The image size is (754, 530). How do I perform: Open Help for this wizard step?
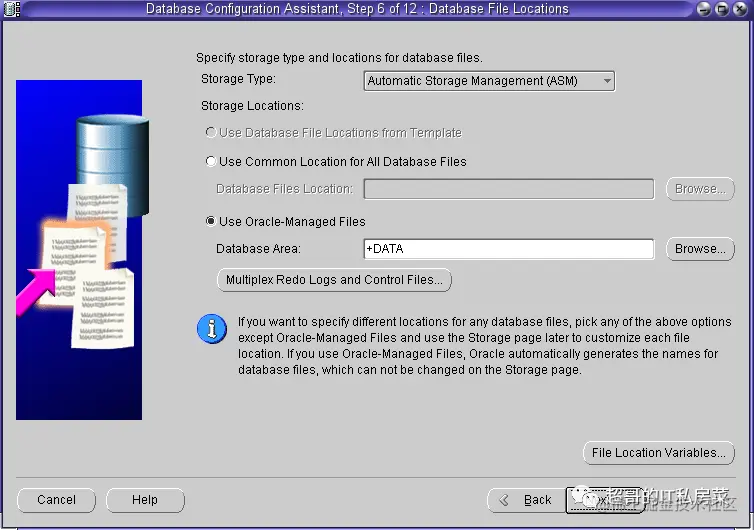click(x=145, y=500)
